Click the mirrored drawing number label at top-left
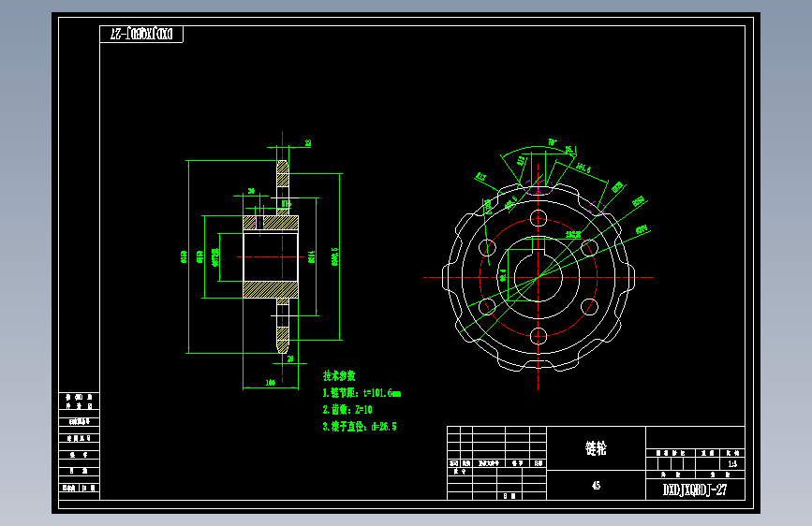 (x=141, y=35)
